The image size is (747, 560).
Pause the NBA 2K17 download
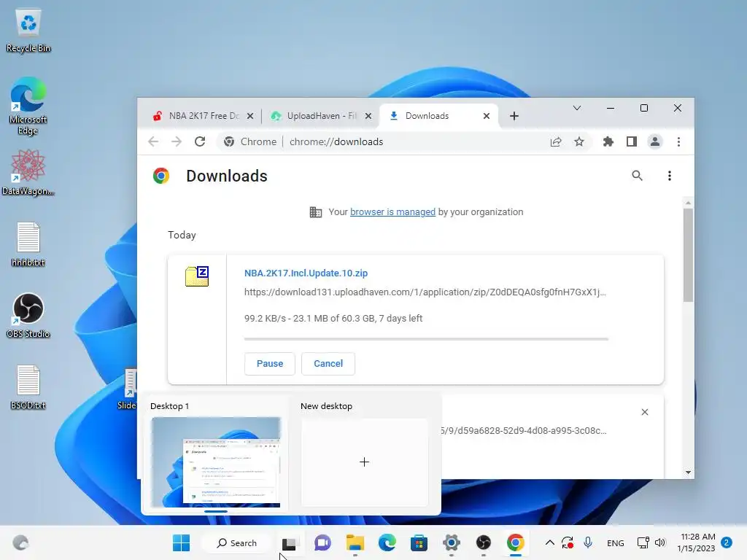270,363
